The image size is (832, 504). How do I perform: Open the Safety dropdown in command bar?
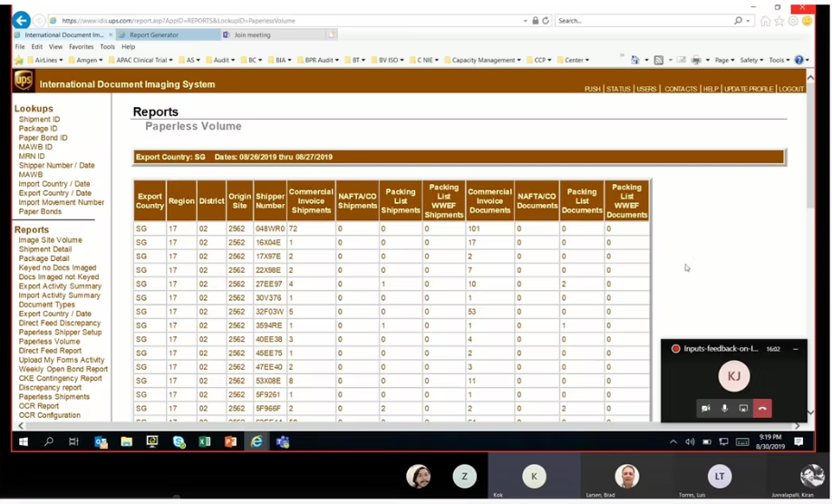751,60
